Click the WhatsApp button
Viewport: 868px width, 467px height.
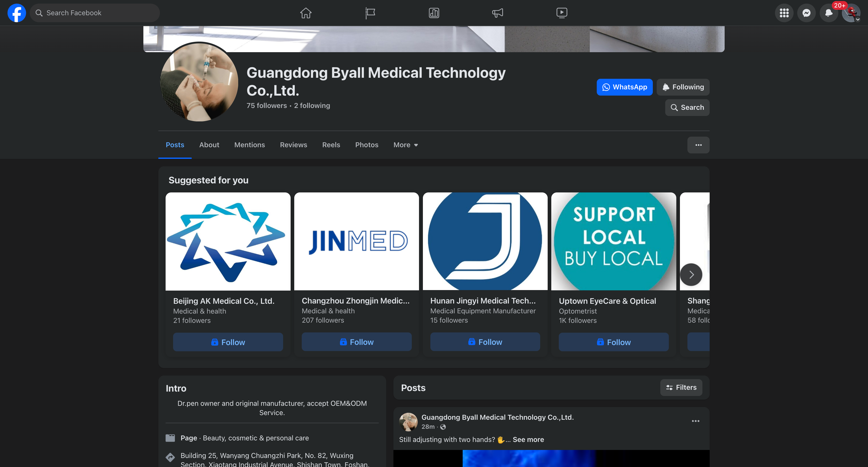click(x=624, y=87)
